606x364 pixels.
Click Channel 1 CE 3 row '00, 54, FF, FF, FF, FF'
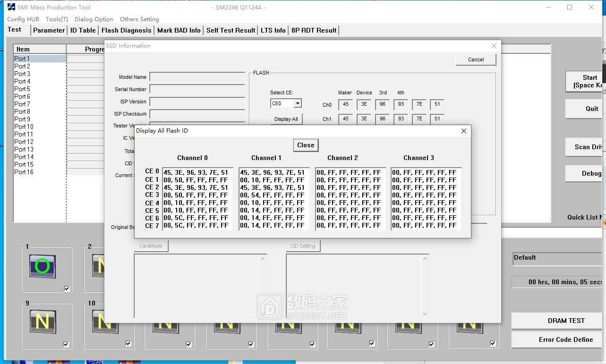(x=273, y=195)
